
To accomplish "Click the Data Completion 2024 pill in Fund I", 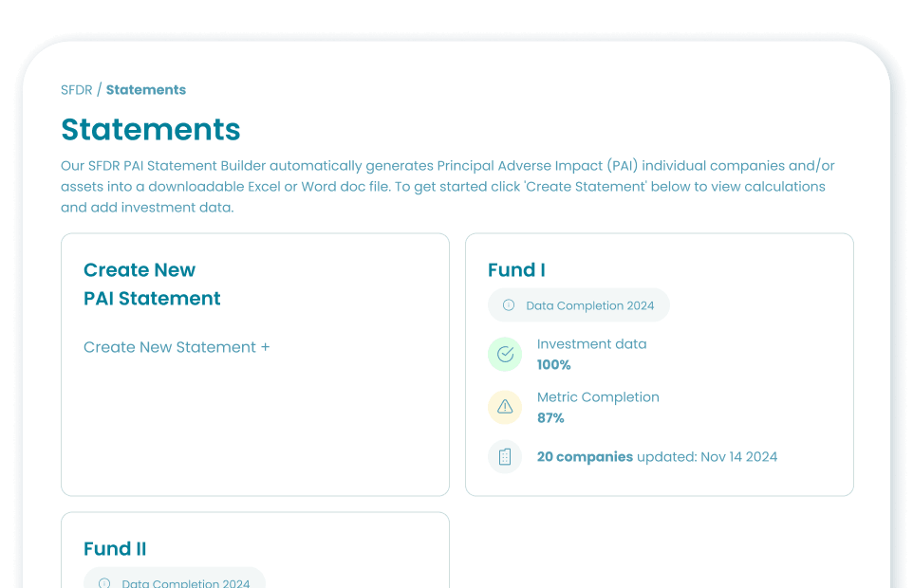I will (x=579, y=305).
